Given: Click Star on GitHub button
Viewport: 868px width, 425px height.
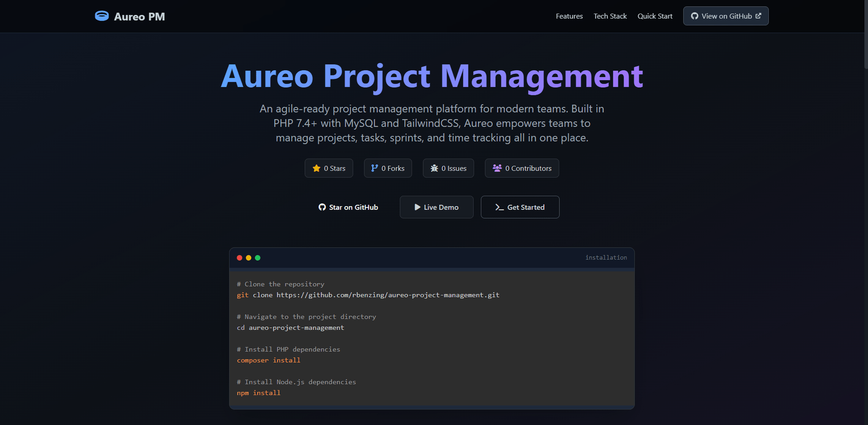Looking at the screenshot, I should (x=348, y=207).
